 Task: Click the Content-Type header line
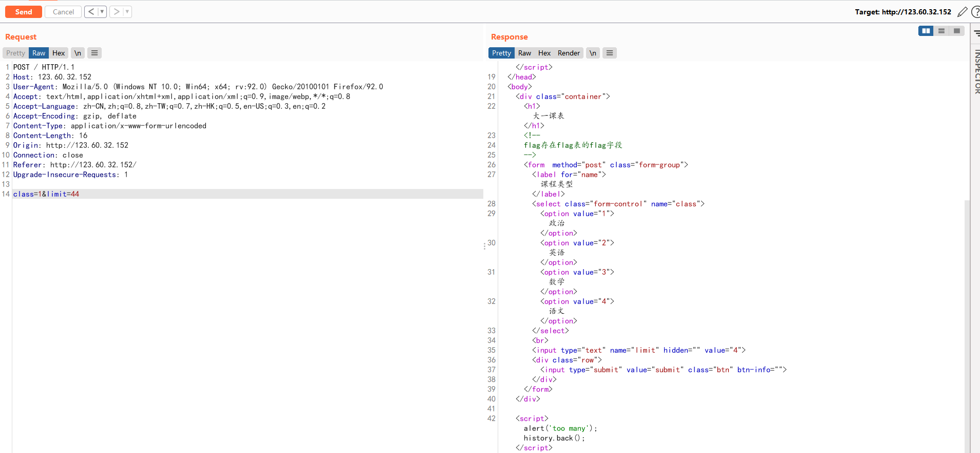tap(110, 126)
